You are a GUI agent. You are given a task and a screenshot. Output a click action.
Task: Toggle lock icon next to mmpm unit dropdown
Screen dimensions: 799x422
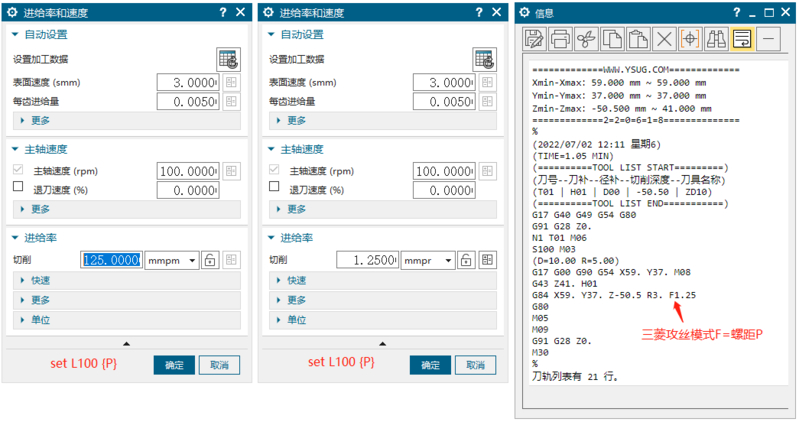pyautogui.click(x=210, y=260)
